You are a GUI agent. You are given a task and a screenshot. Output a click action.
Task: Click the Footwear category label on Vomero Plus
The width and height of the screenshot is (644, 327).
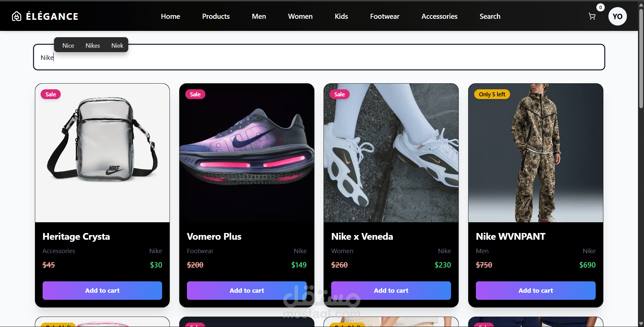[x=200, y=251]
